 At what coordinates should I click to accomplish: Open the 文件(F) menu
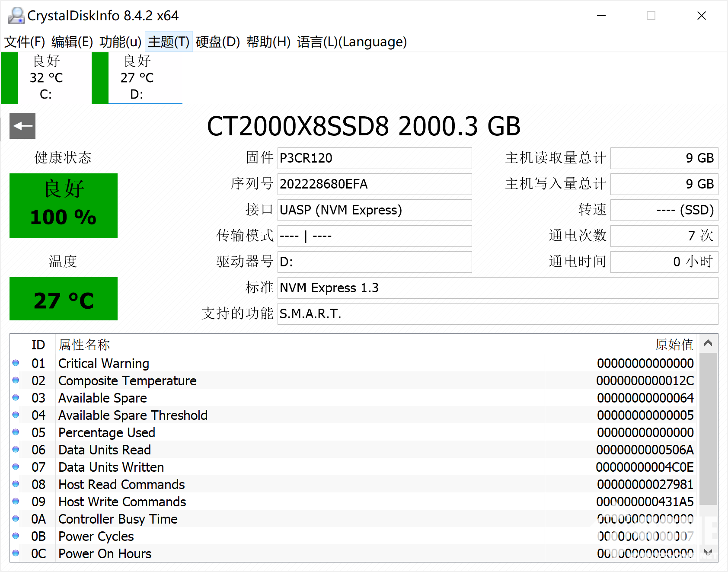(25, 42)
